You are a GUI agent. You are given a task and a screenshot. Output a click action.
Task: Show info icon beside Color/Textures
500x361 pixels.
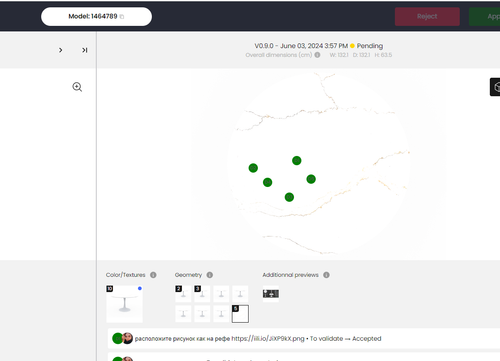(153, 275)
